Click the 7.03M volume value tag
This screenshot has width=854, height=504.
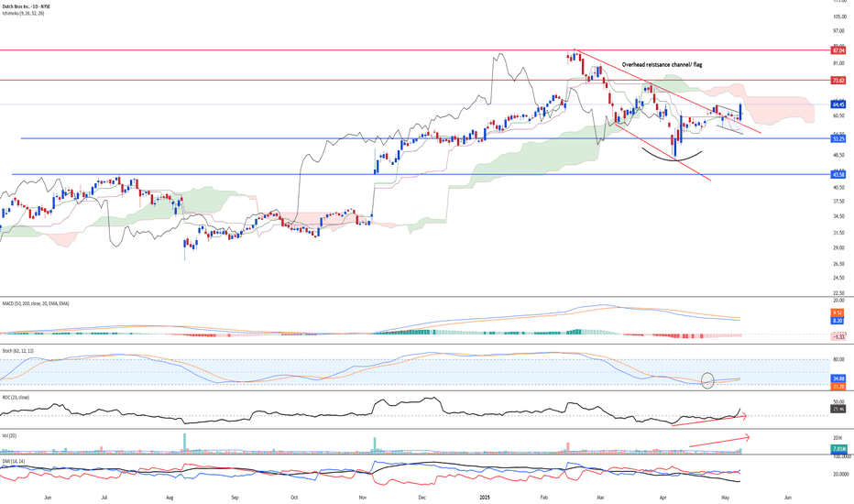[x=838, y=448]
